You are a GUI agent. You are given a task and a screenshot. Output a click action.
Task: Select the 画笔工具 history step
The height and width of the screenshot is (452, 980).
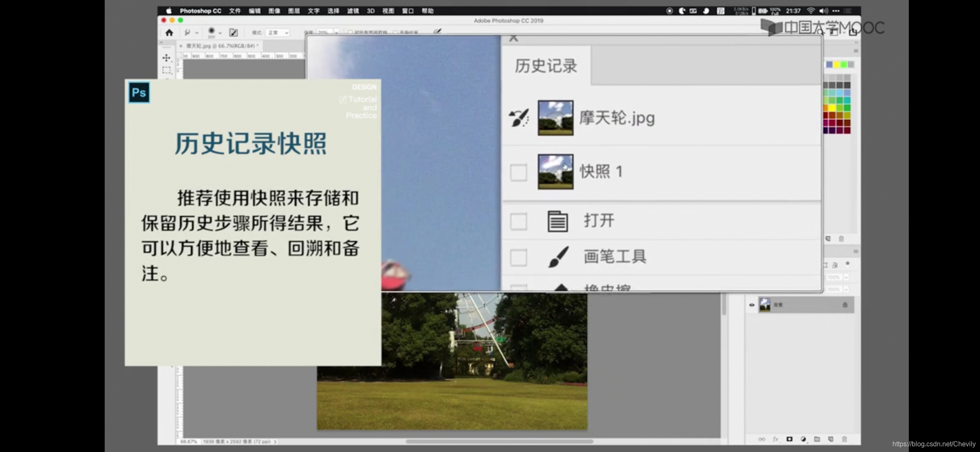coord(662,257)
